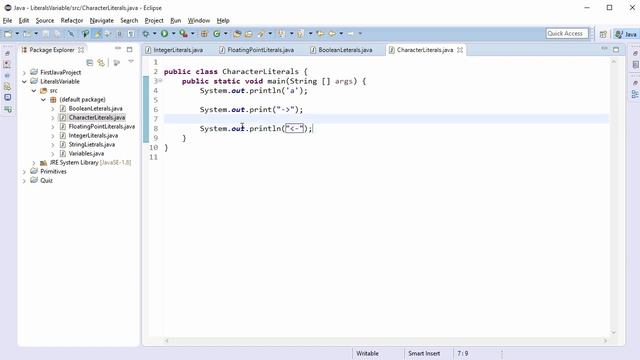
Task: Click the editor horizontal scrollbar track
Action: [386, 340]
